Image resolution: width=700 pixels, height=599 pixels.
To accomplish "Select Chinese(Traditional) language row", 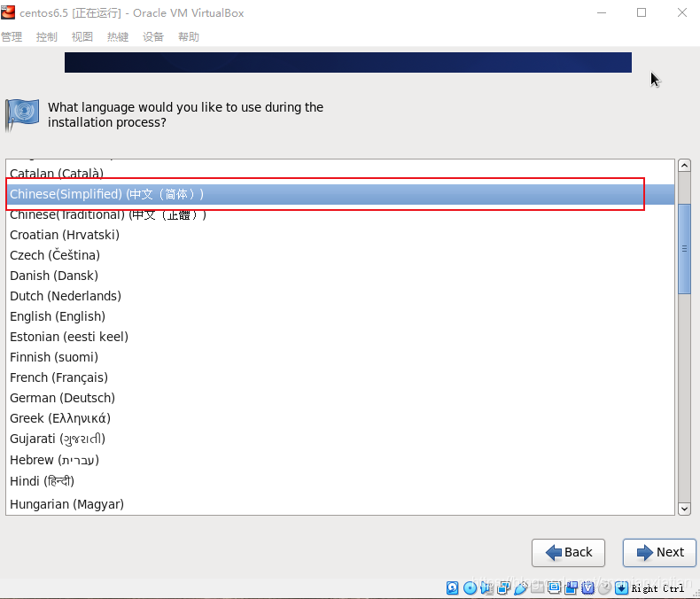I will coord(340,214).
